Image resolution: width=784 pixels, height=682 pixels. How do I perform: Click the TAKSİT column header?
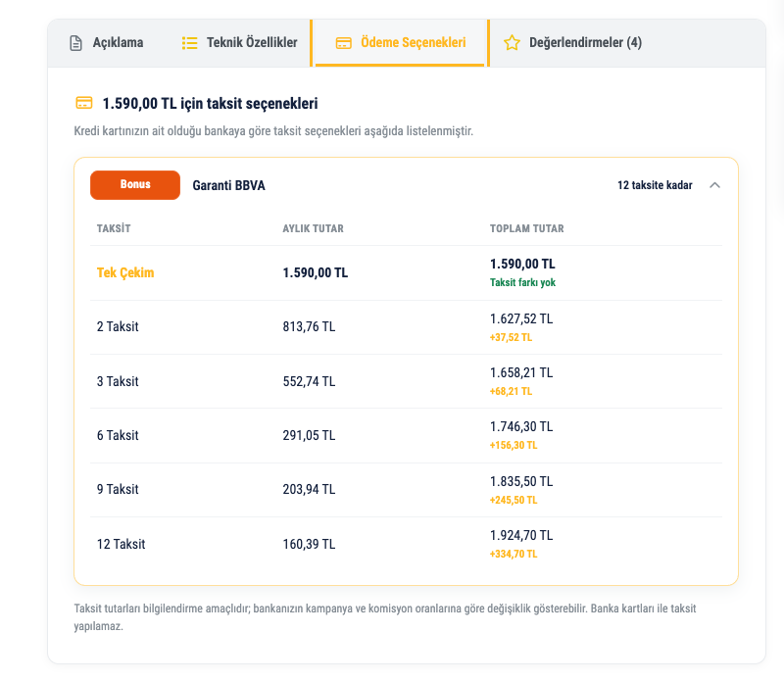pyautogui.click(x=114, y=228)
